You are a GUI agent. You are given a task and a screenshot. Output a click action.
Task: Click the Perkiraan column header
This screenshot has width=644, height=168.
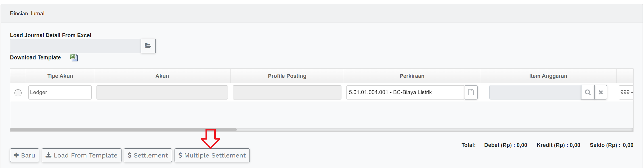click(412, 76)
